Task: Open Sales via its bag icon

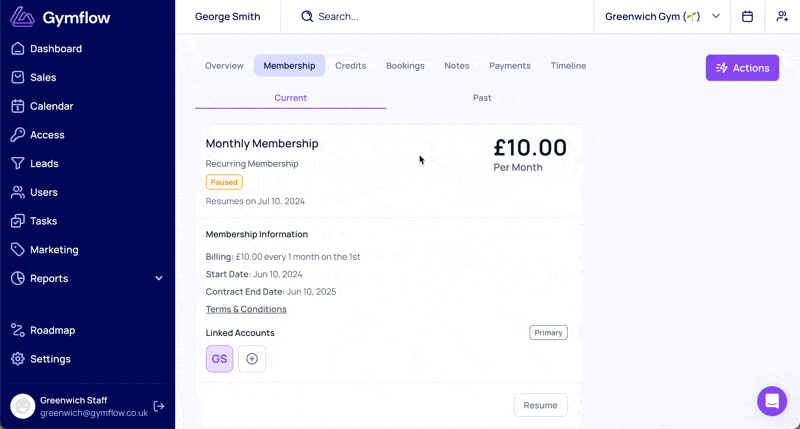Action: click(18, 77)
